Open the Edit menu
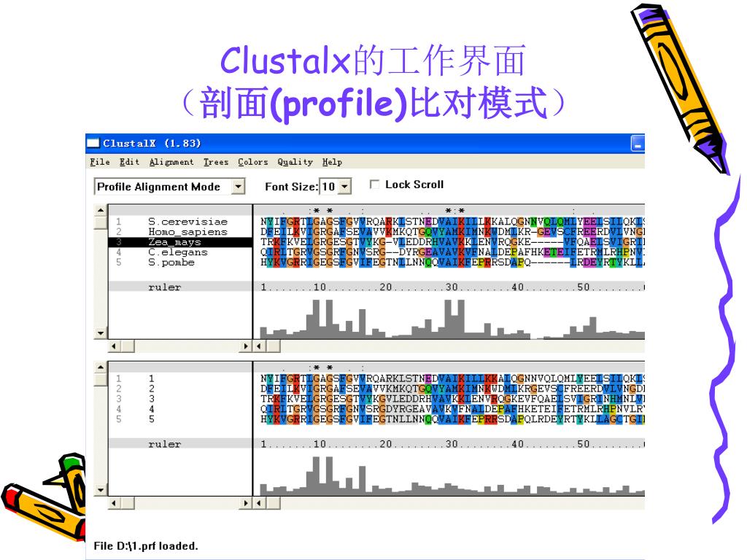 (129, 162)
